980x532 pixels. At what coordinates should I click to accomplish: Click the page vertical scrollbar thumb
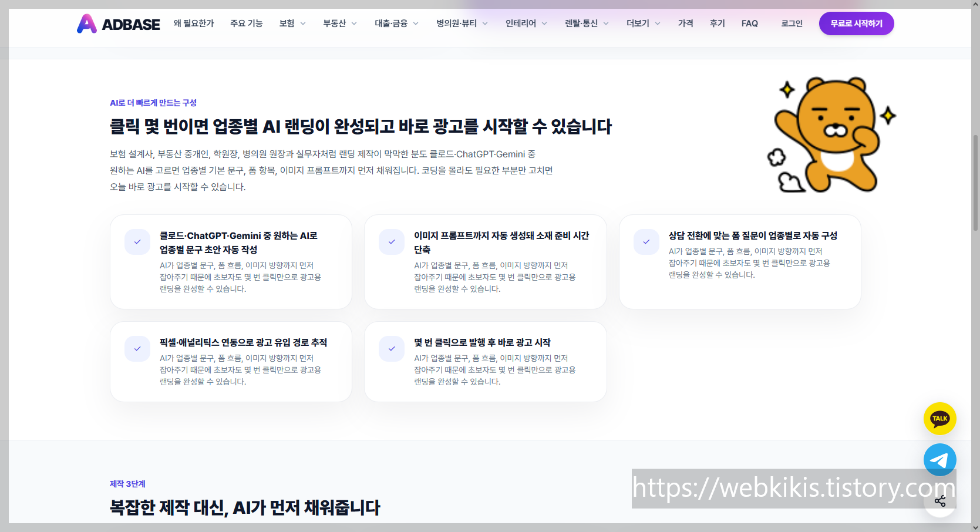(x=976, y=182)
